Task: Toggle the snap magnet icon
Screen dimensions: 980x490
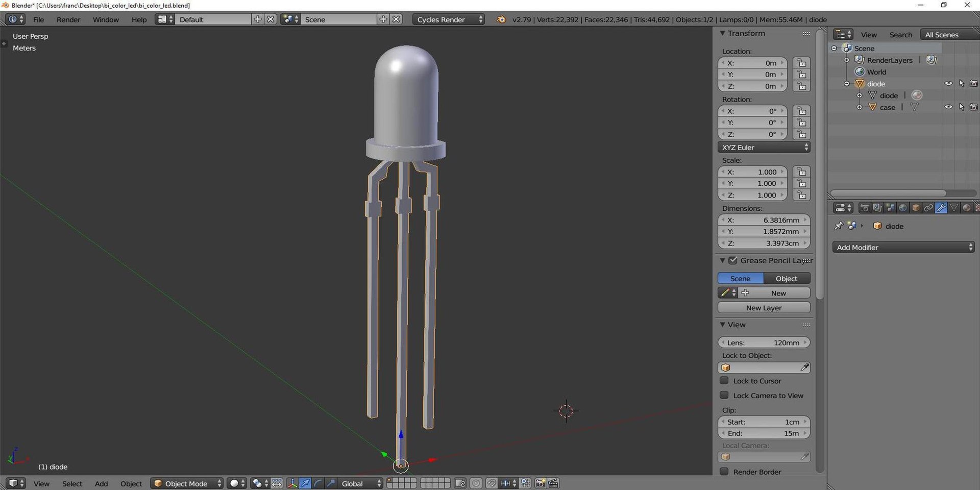Action: 492,483
